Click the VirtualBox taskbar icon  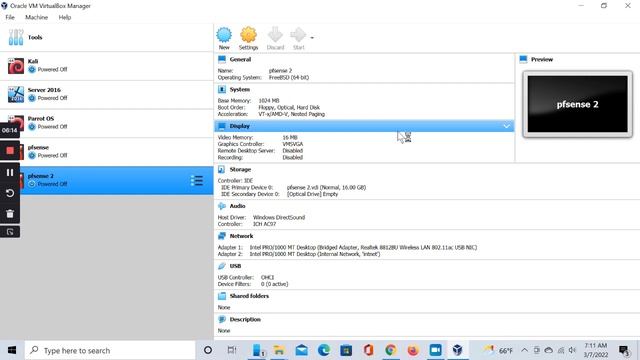click(x=458, y=350)
